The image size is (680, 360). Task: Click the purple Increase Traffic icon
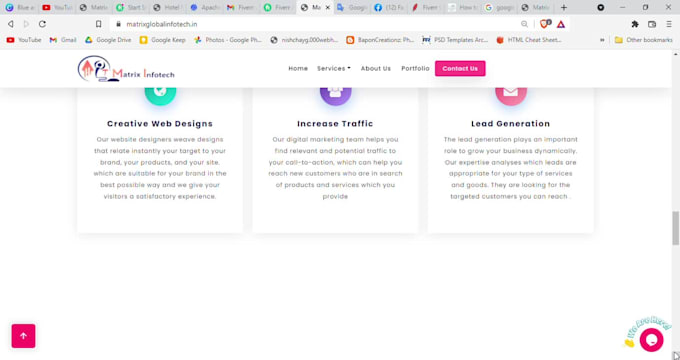point(335,95)
